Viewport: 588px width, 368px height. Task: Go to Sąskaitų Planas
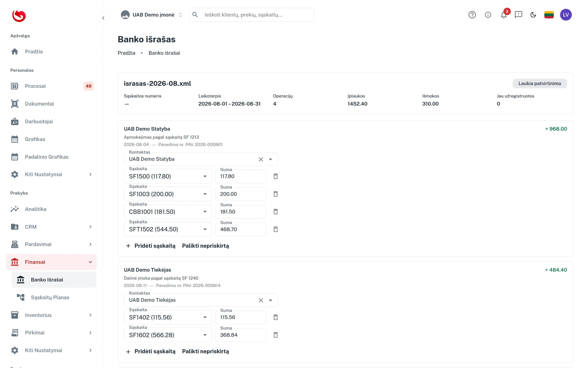54,297
